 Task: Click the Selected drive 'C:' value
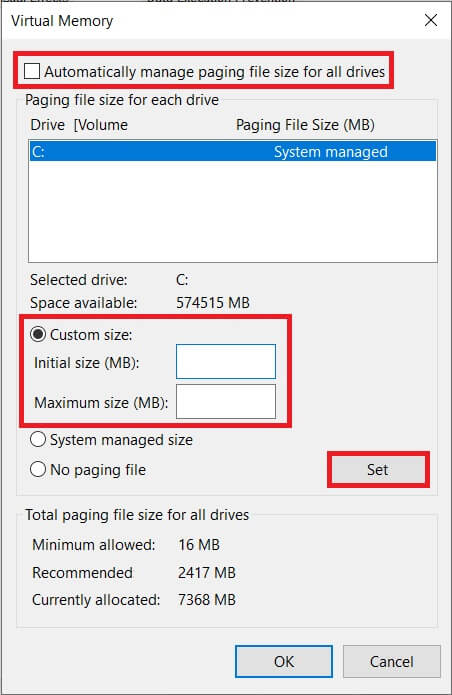tap(182, 280)
